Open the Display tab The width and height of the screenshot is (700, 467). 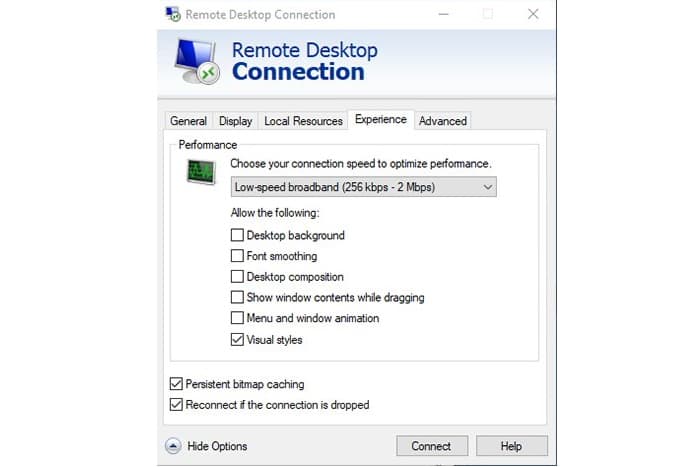tap(235, 121)
